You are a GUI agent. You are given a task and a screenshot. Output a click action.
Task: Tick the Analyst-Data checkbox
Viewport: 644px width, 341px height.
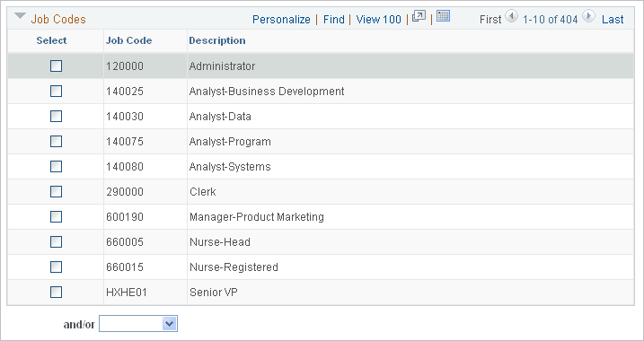pyautogui.click(x=57, y=117)
